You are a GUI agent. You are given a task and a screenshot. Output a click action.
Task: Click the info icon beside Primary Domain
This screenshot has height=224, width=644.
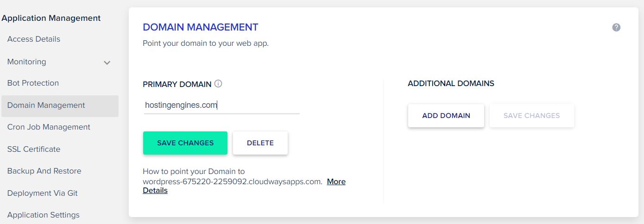click(218, 84)
